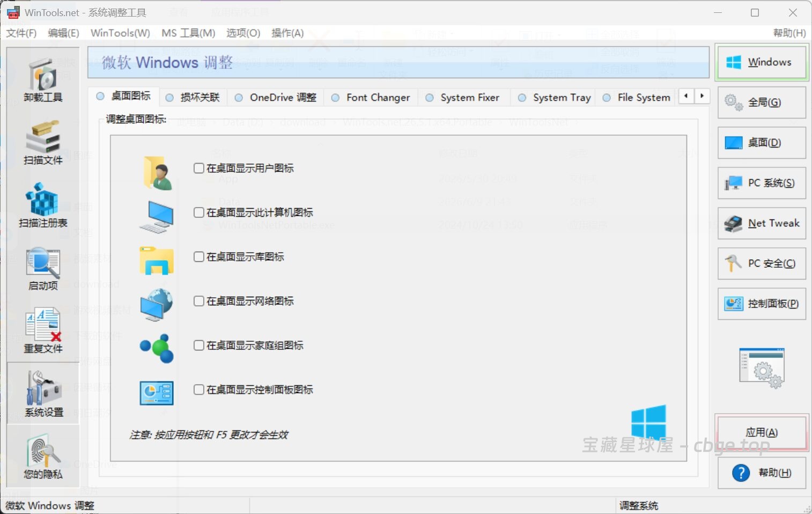Switch to the System Fixer tab

(x=463, y=98)
